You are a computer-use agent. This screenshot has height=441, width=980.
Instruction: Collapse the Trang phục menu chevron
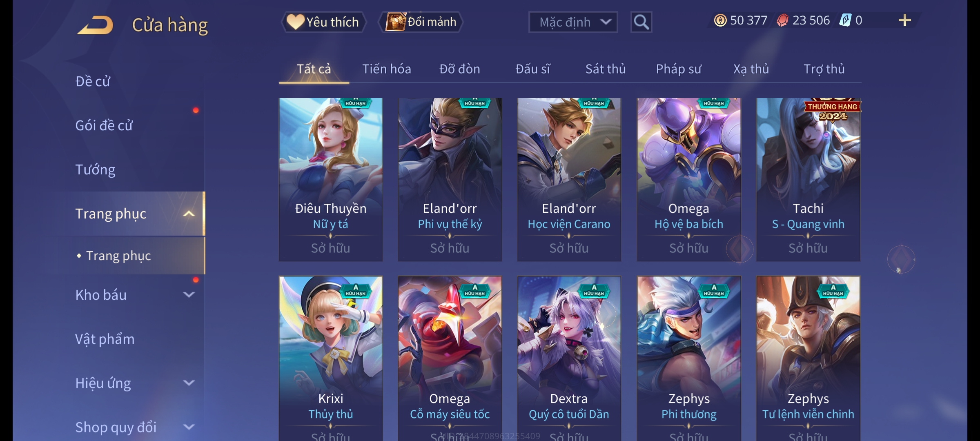[189, 214]
